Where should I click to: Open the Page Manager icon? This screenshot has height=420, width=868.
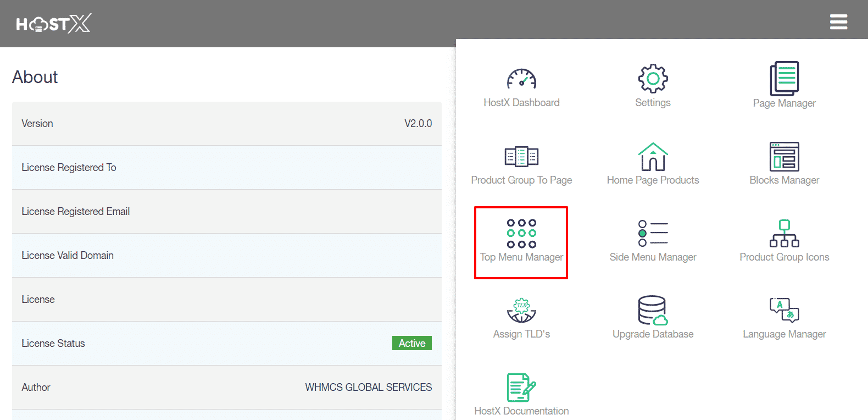(784, 79)
